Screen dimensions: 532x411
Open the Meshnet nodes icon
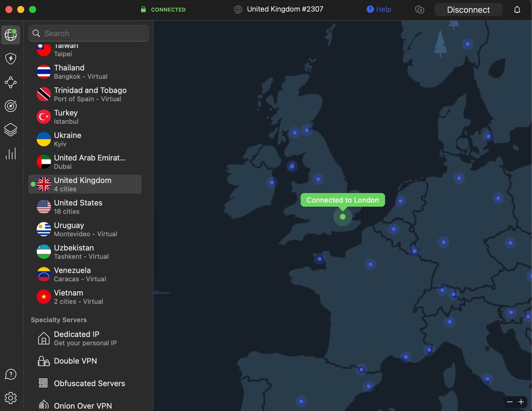(10, 82)
